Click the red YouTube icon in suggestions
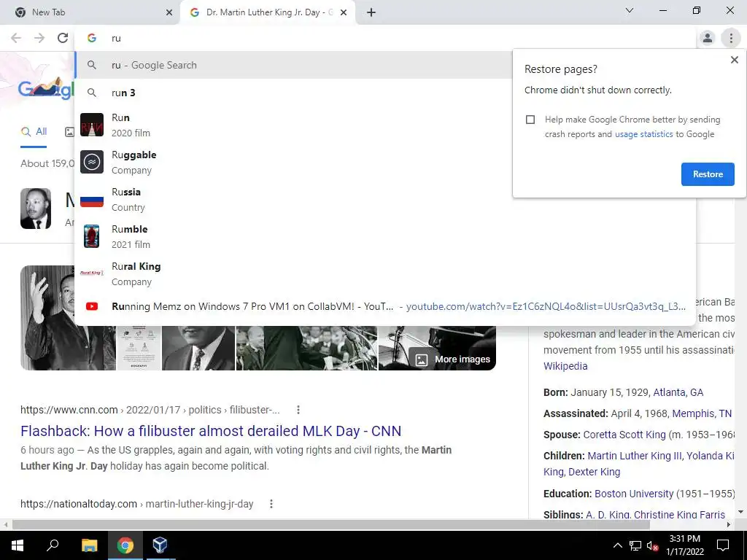This screenshot has width=747, height=560. 91,307
